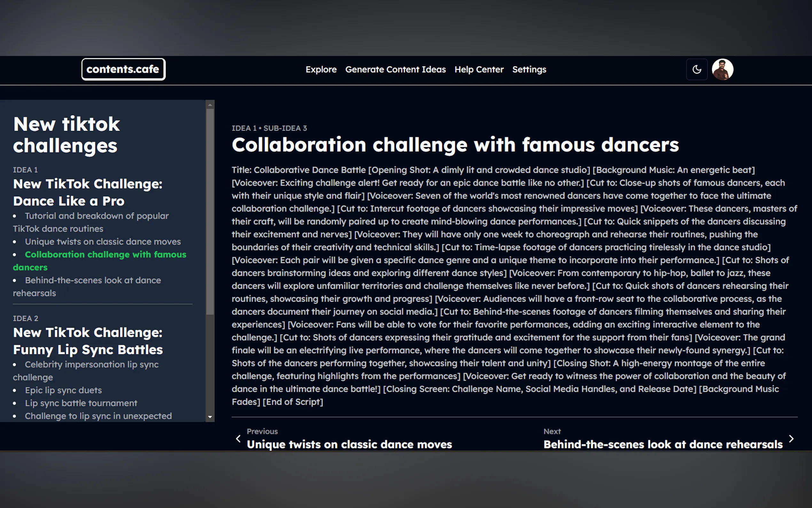Toggle dark mode with moon icon

pos(697,69)
